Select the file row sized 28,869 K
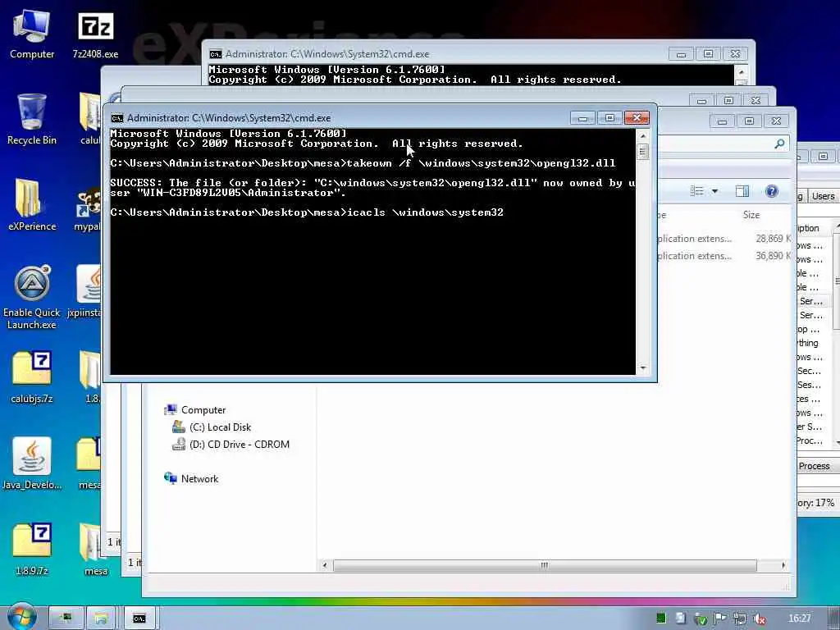This screenshot has height=630, width=840. [x=724, y=239]
